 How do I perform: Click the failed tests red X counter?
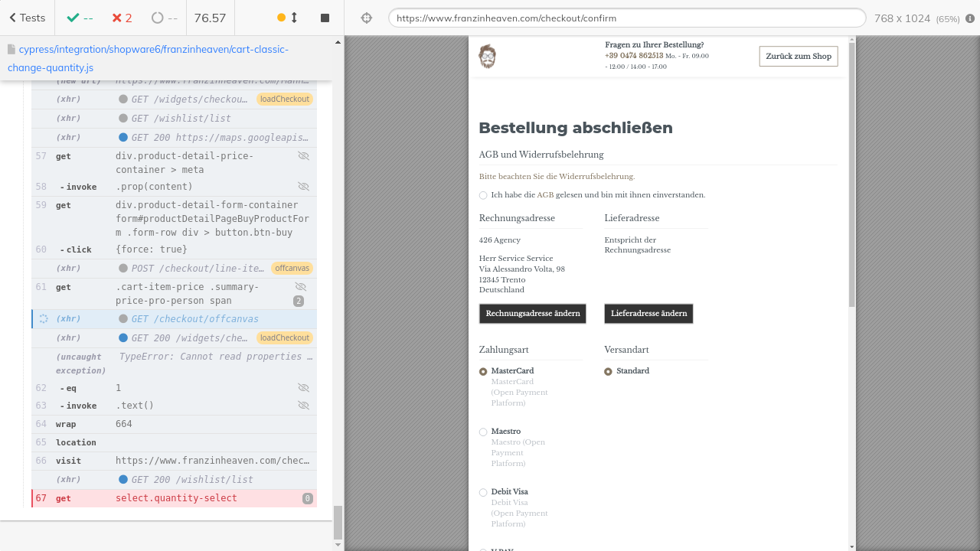pyautogui.click(x=122, y=18)
